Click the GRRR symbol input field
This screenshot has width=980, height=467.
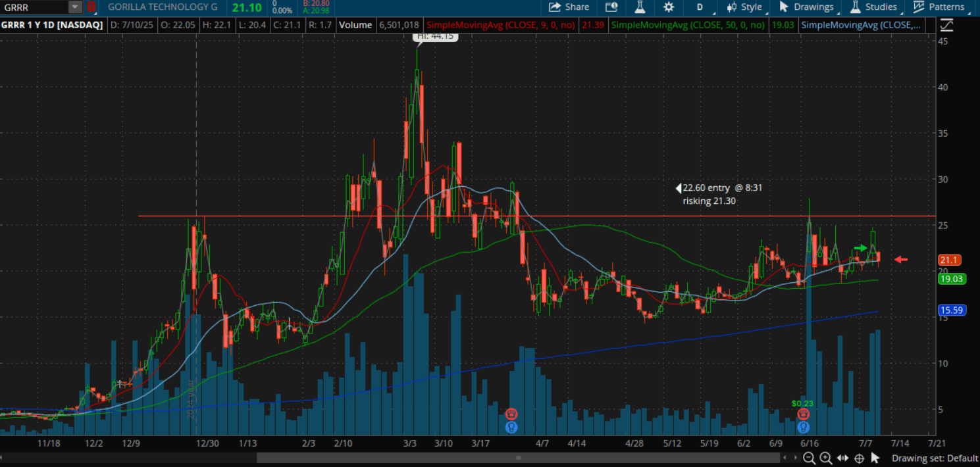(34, 7)
